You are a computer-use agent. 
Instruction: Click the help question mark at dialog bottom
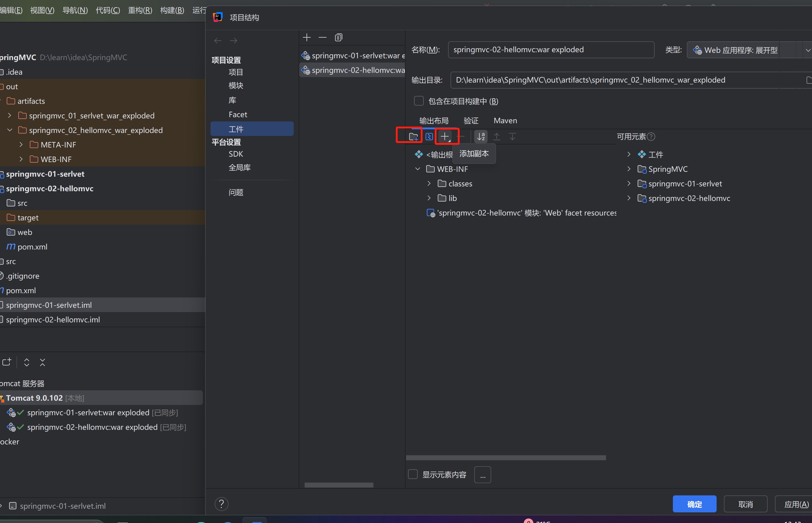click(x=221, y=504)
